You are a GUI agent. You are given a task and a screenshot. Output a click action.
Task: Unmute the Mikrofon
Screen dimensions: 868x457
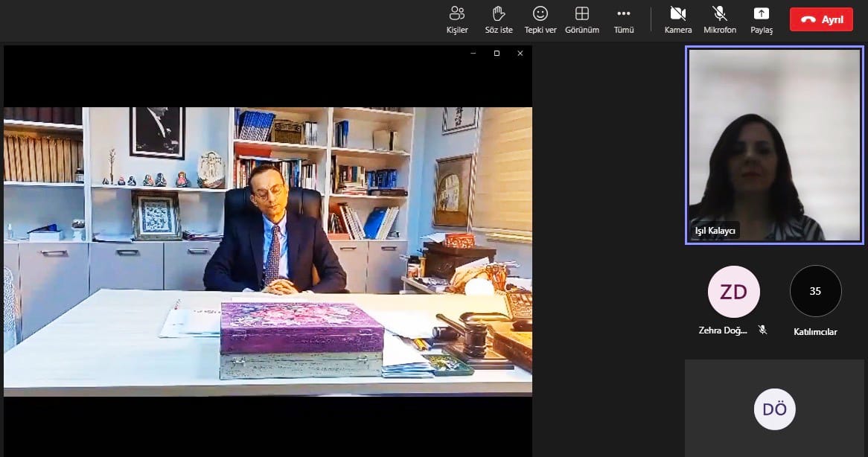tap(719, 19)
